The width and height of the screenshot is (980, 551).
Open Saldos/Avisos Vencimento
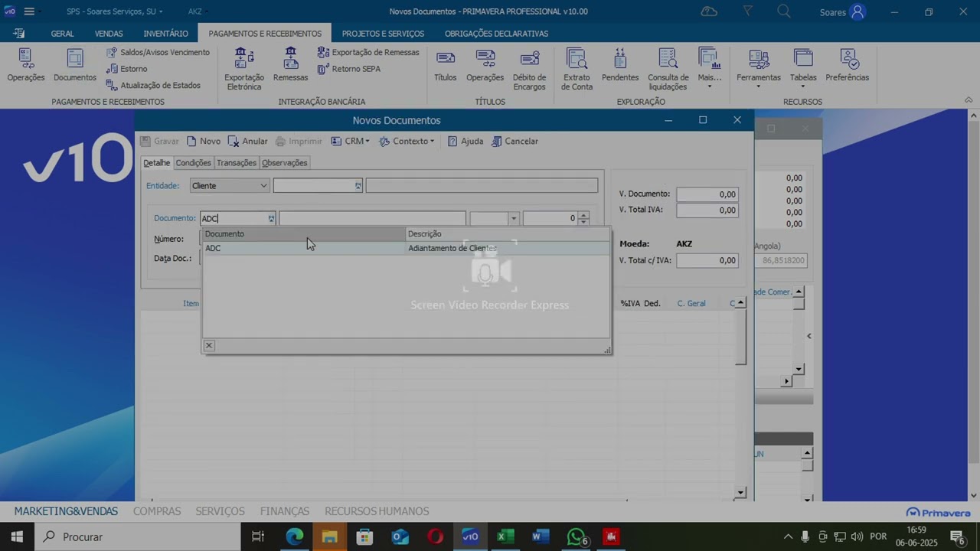pos(158,52)
